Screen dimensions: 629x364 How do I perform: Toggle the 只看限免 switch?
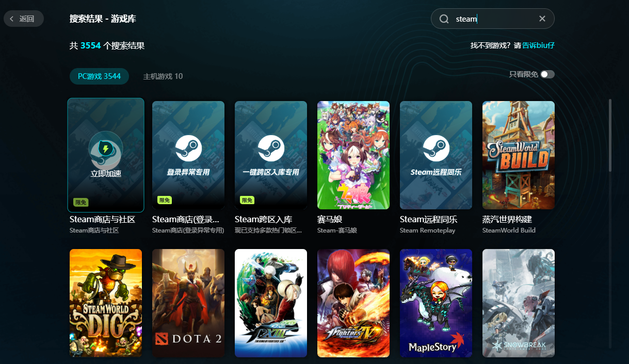(547, 74)
